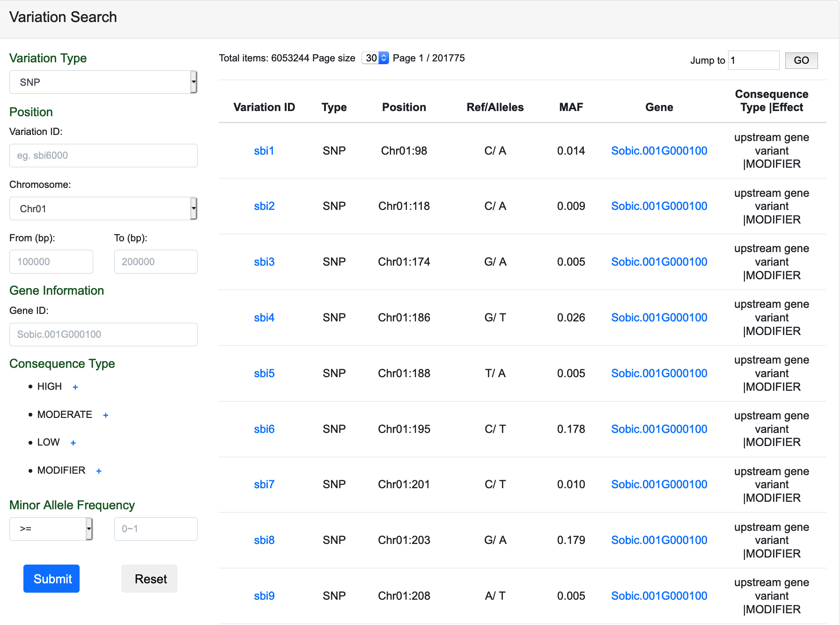The image size is (840, 625).
Task: Open variation link sbi6
Action: point(264,429)
